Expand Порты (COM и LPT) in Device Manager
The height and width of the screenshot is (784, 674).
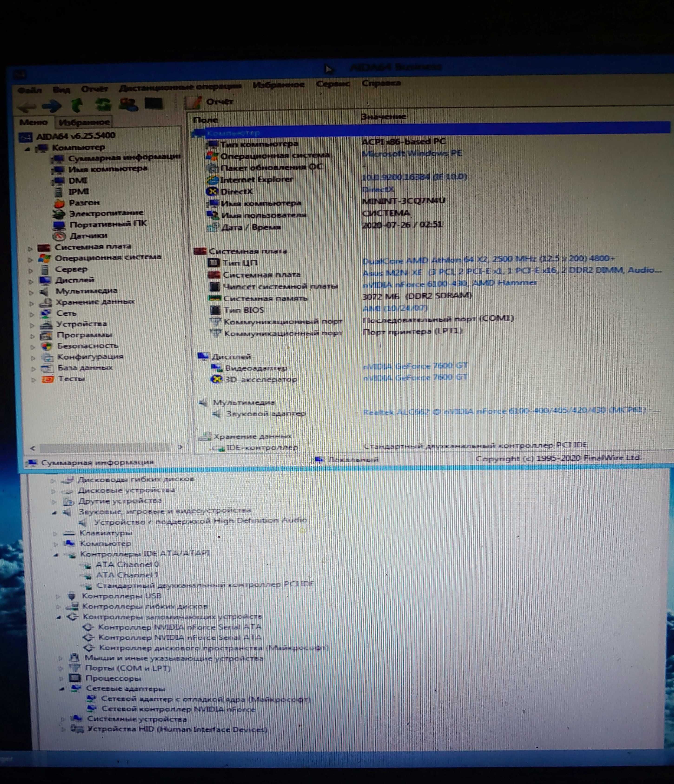click(61, 668)
